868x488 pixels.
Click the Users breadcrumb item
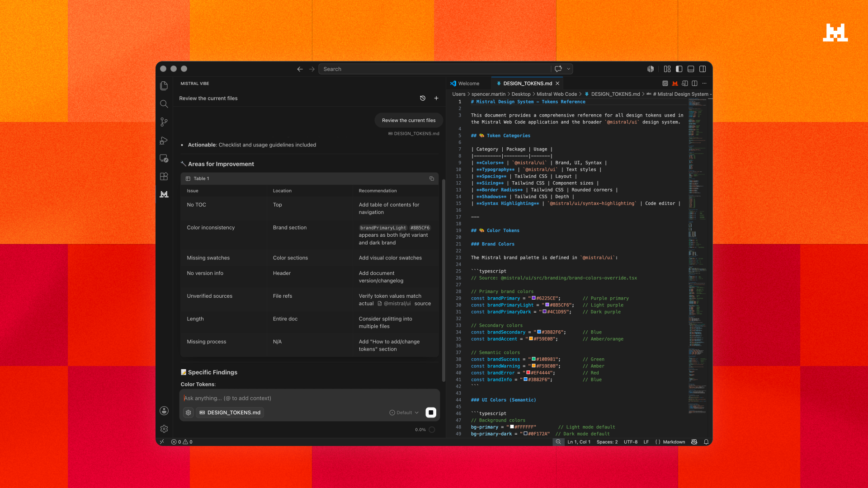[458, 94]
